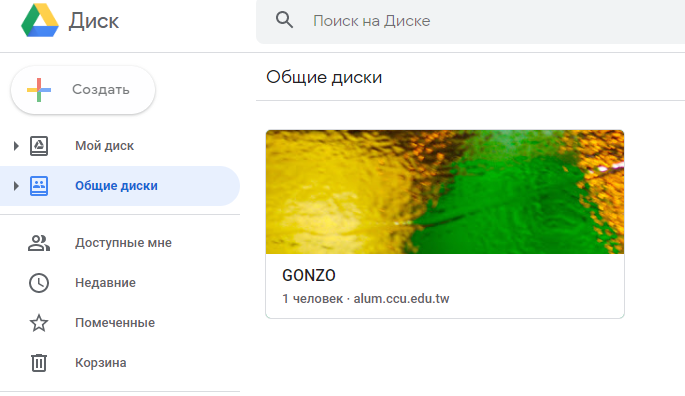Expand the Общие диски tree arrow
Image resolution: width=685 pixels, height=396 pixels.
click(x=16, y=186)
